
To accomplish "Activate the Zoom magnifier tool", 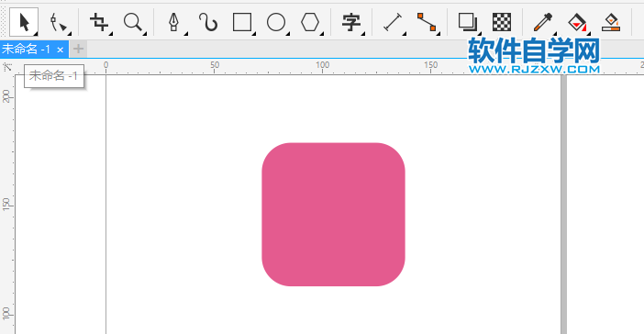I will tap(134, 22).
